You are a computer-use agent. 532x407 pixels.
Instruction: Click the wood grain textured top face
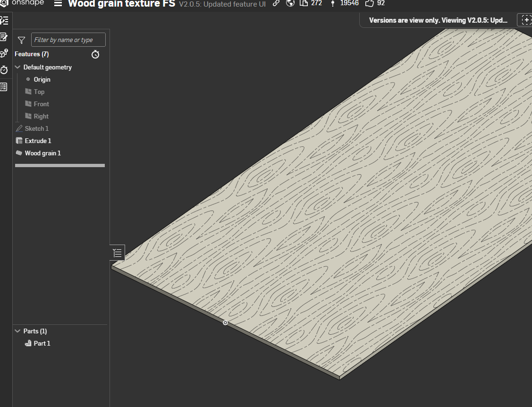[339, 203]
